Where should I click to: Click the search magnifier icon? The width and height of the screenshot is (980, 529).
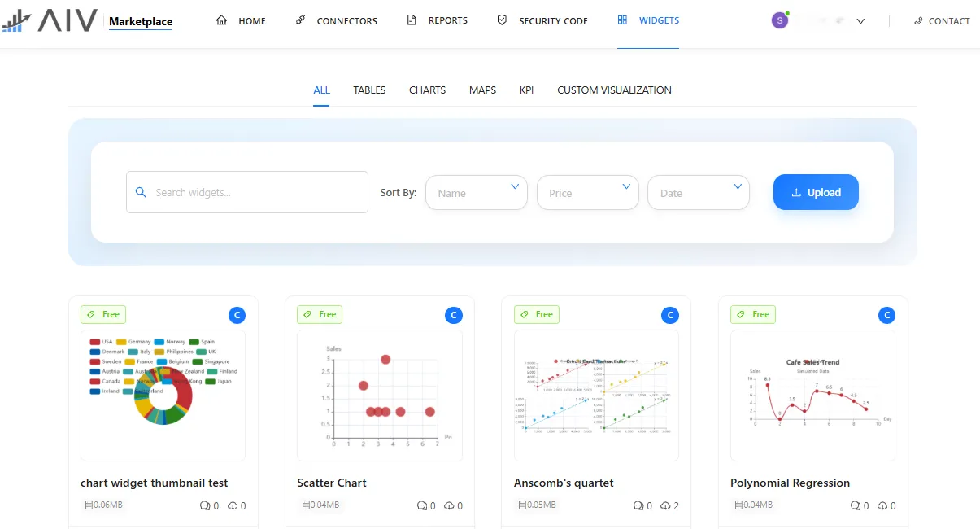(x=141, y=193)
